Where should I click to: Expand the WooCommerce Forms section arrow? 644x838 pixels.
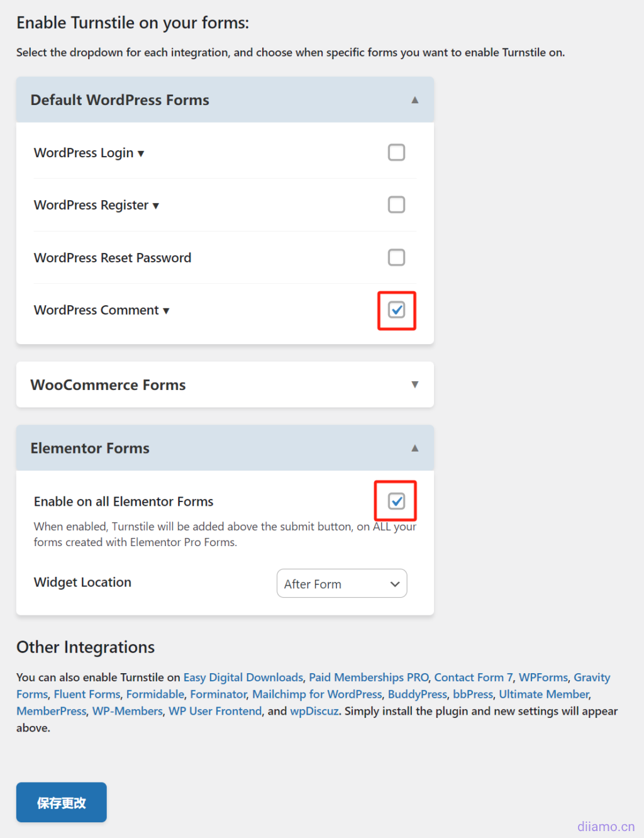tap(414, 384)
